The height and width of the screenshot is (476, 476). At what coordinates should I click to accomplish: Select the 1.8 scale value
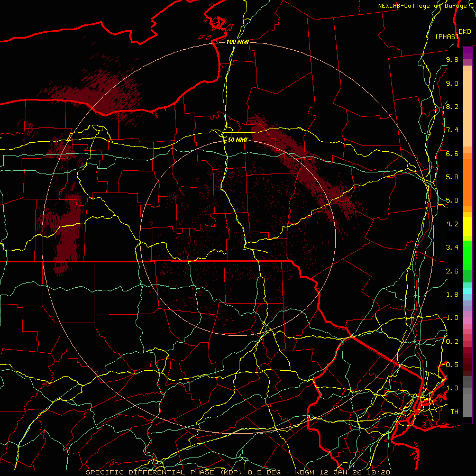coord(452,295)
